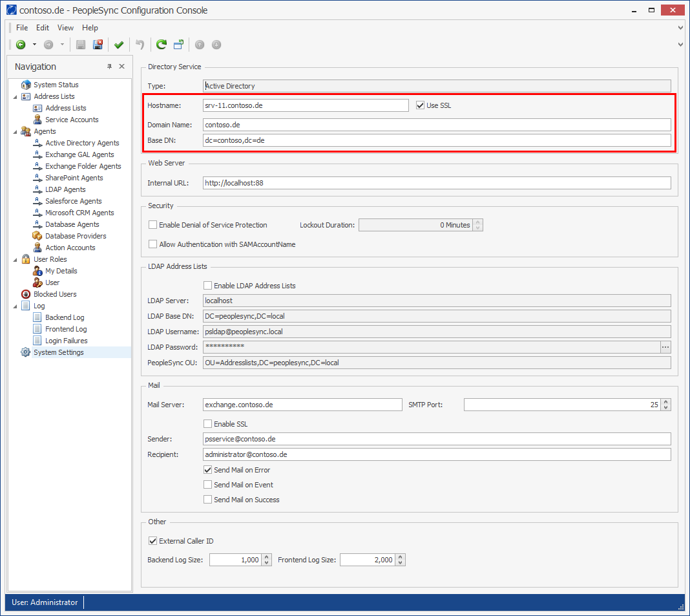Viewport: 690px width, 616px height.
Task: Enable Denial of Service Protection checkbox
Action: click(152, 225)
